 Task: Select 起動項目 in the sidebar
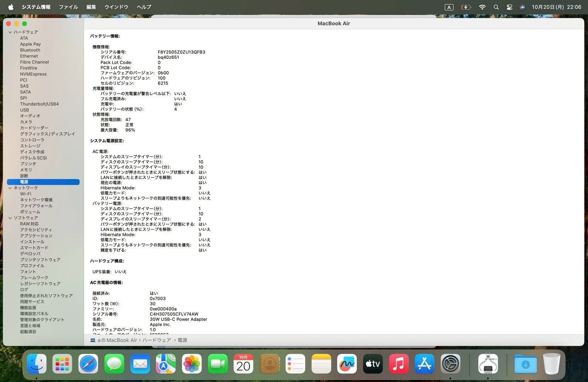(x=28, y=332)
